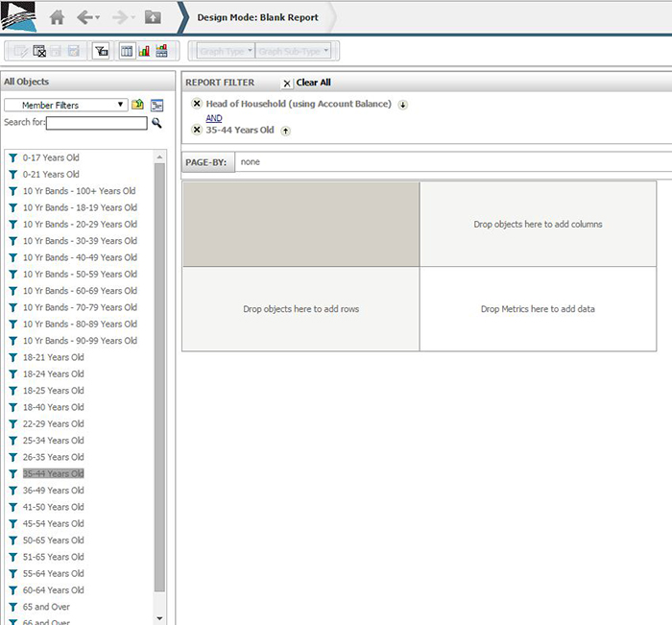
Task: Remove the 35-44 Years Old filter
Action: (x=197, y=130)
